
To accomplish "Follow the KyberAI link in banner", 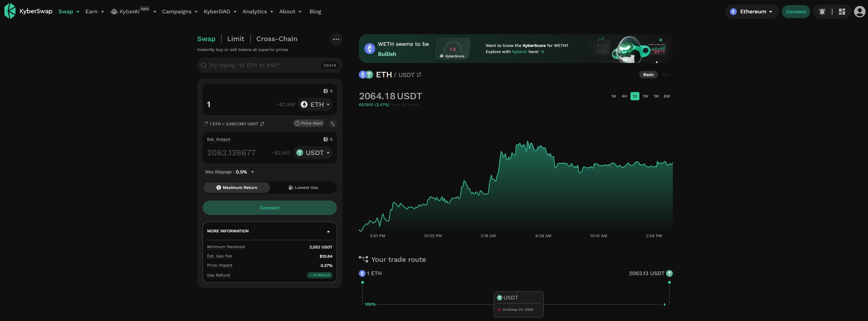I will click(x=519, y=52).
